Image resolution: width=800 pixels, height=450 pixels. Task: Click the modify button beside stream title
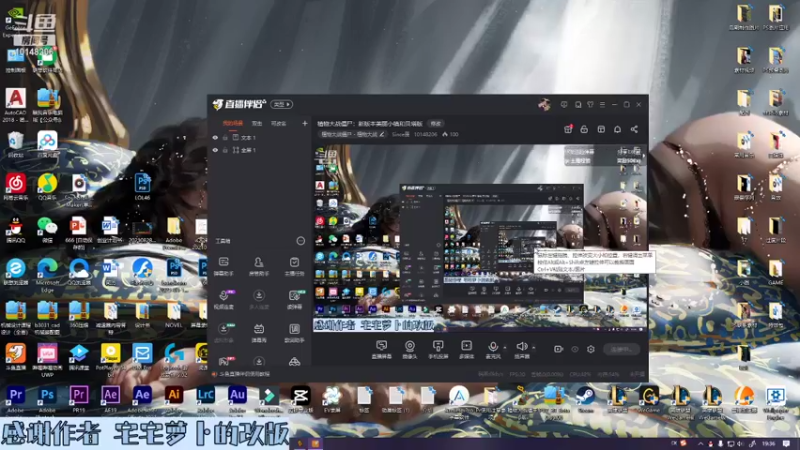[x=435, y=123]
